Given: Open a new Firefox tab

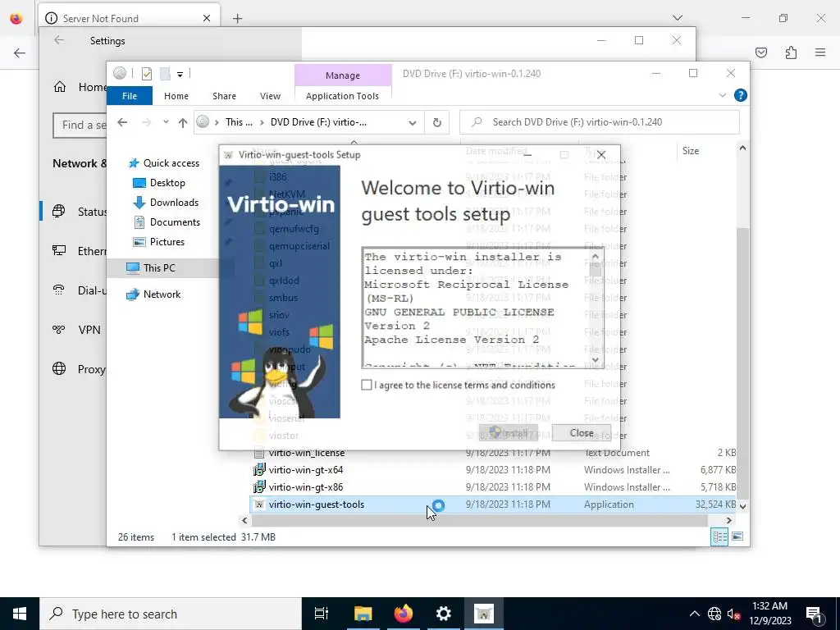Looking at the screenshot, I should (237, 19).
